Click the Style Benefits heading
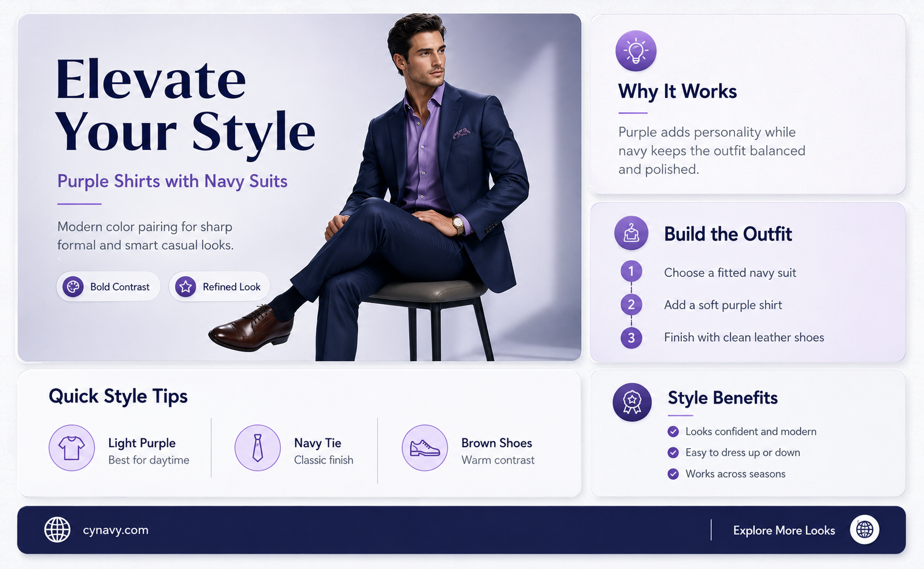This screenshot has width=924, height=569. coord(722,398)
